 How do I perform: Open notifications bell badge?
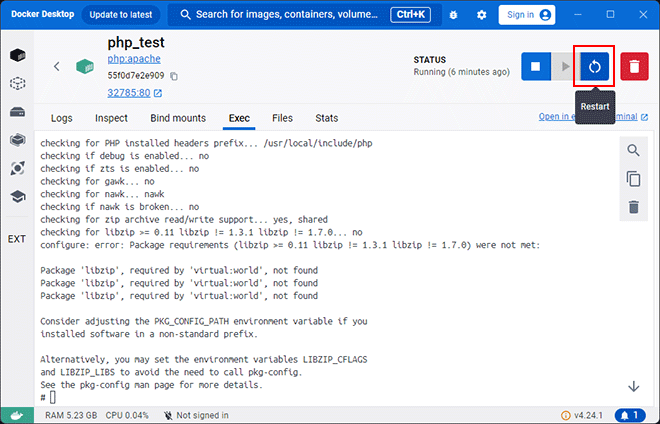(630, 416)
